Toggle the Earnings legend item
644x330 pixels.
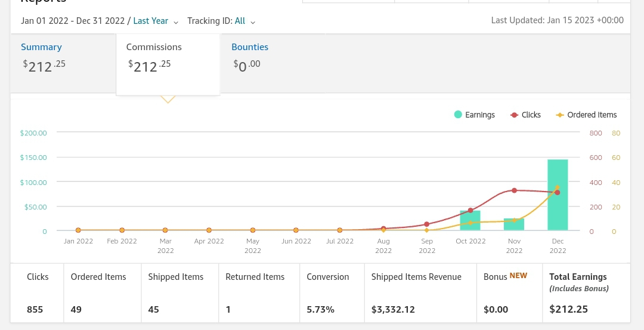point(474,115)
